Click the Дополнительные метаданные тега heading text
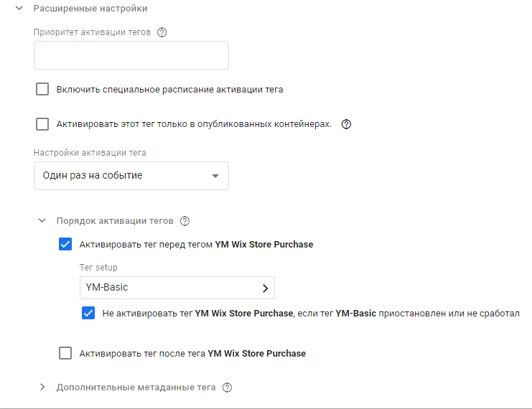Screen dimensions: 532x409 [136, 387]
